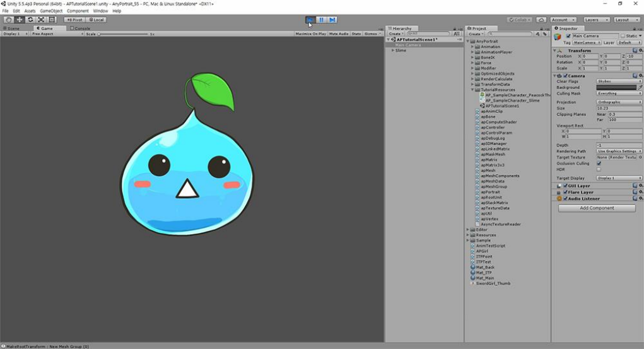Image resolution: width=644 pixels, height=349 pixels.
Task: Open GUI Layer help icon
Action: coord(635,186)
